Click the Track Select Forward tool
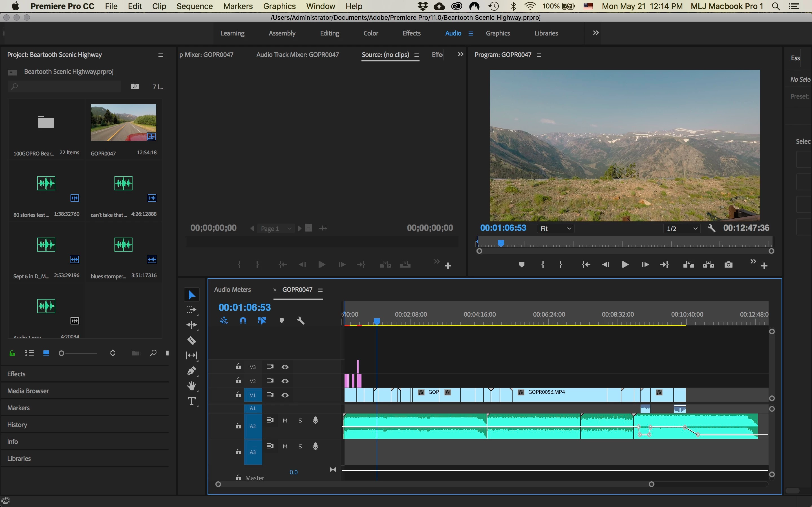 (191, 310)
